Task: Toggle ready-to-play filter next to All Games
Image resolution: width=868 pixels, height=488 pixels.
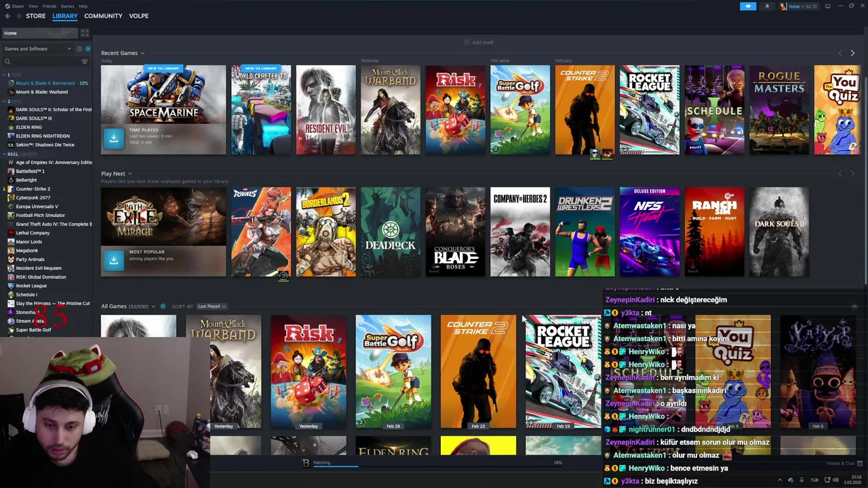Action: [163, 306]
